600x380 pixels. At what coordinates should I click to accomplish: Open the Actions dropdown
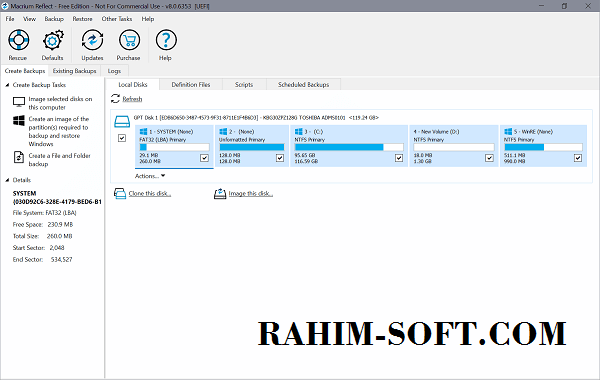coord(150,176)
